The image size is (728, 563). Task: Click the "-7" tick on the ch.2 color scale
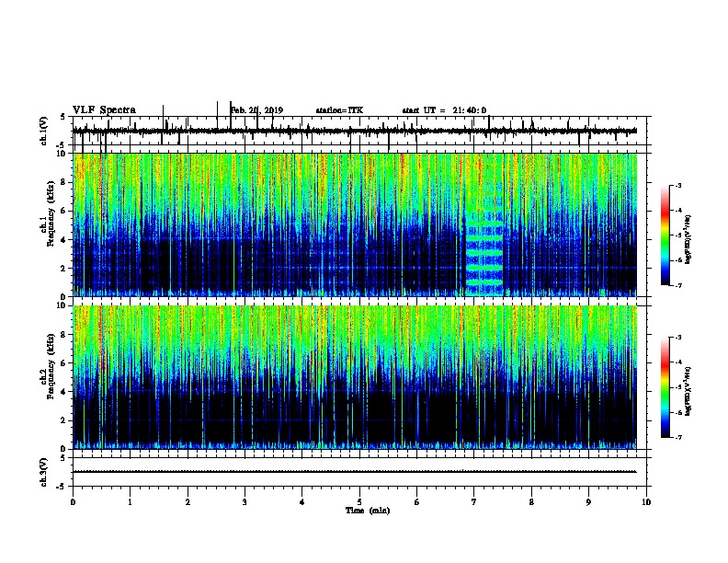677,438
